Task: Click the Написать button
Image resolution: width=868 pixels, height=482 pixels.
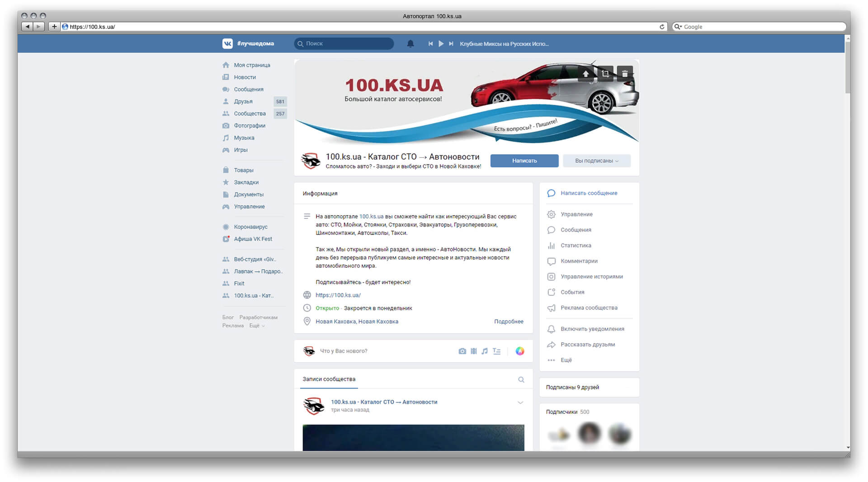Action: pyautogui.click(x=524, y=161)
